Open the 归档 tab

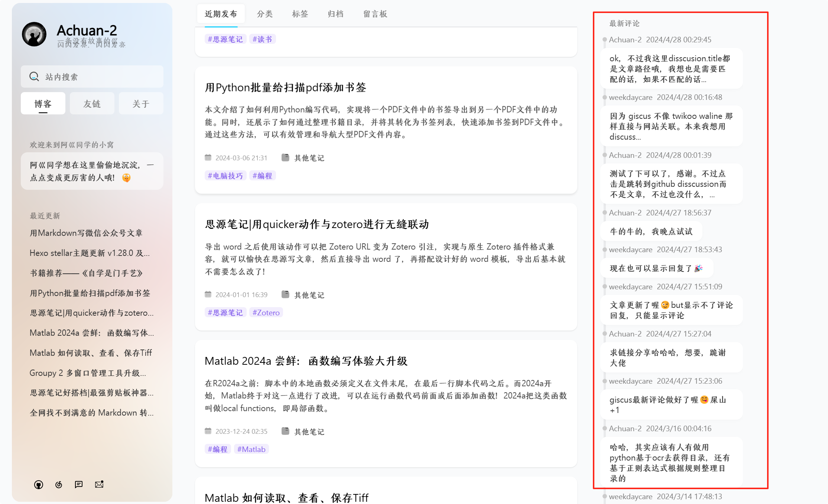pyautogui.click(x=335, y=14)
